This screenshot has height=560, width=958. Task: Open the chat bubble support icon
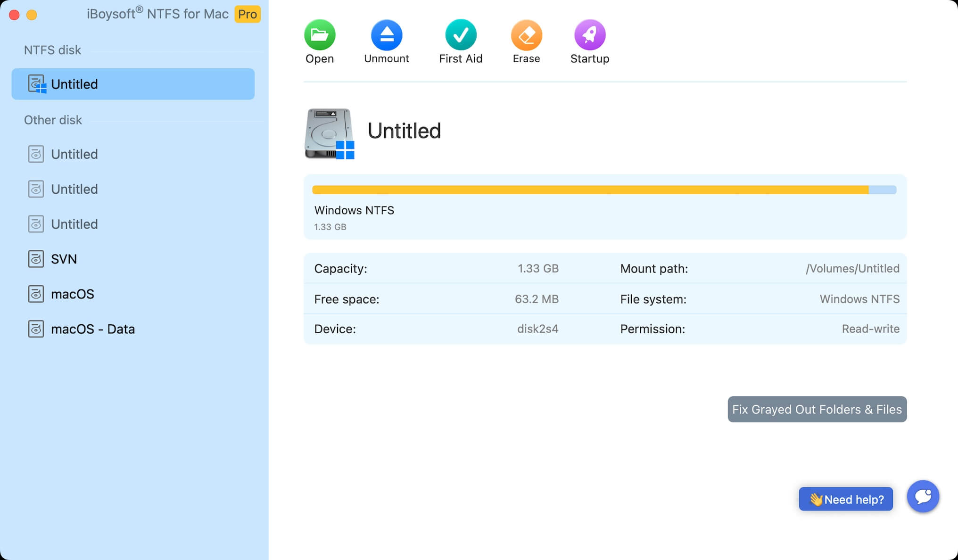pyautogui.click(x=923, y=496)
